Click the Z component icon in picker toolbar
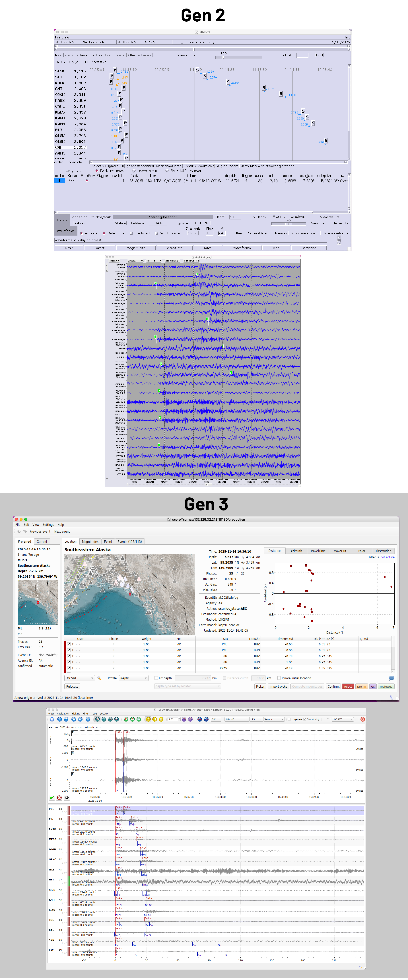 click(148, 719)
